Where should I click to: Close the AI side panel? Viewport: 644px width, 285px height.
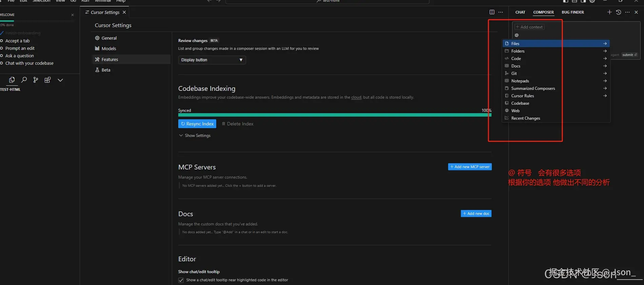(636, 12)
